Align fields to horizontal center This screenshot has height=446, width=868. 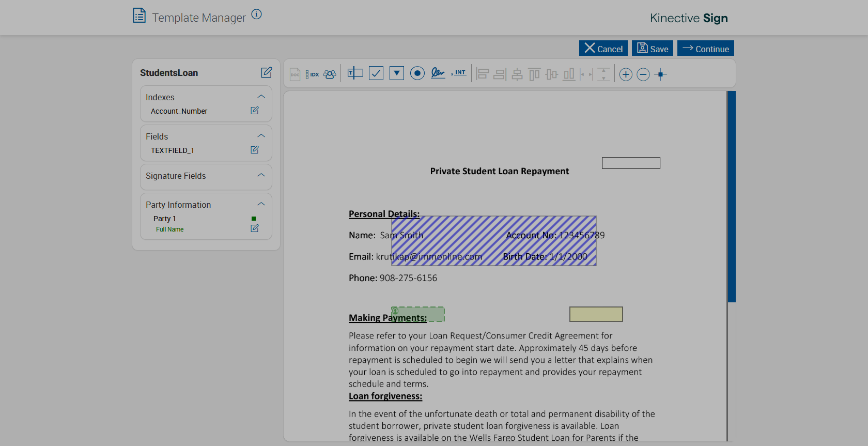coord(517,74)
